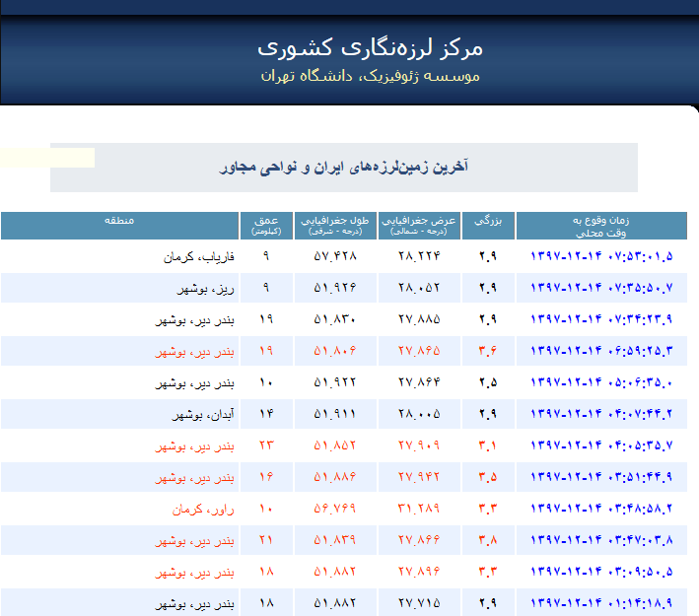Open the earthquake entry at ۰۴:۰۷:۴۴.۲
The width and height of the screenshot is (699, 616).
pyautogui.click(x=601, y=414)
